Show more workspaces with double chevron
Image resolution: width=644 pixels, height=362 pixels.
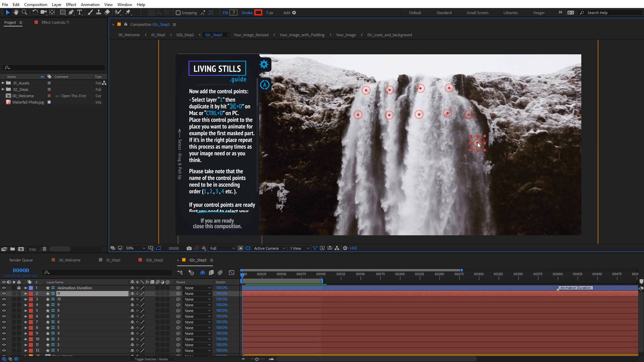click(x=560, y=12)
